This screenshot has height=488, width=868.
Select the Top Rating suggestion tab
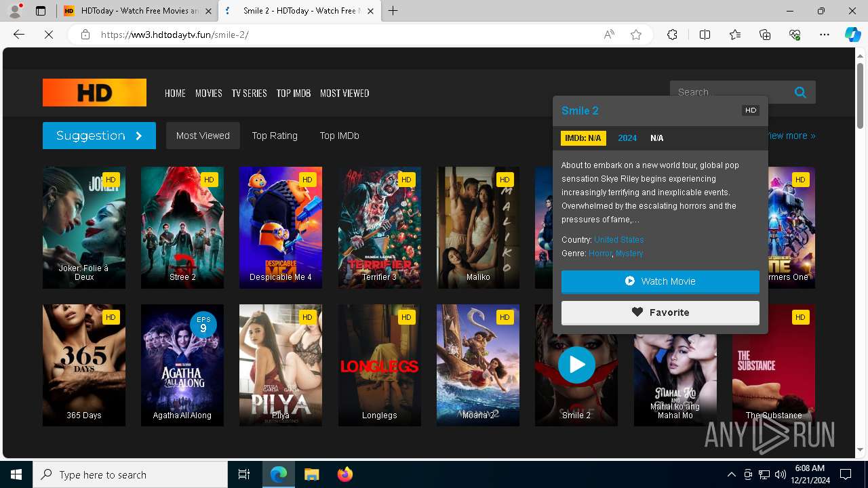click(275, 136)
